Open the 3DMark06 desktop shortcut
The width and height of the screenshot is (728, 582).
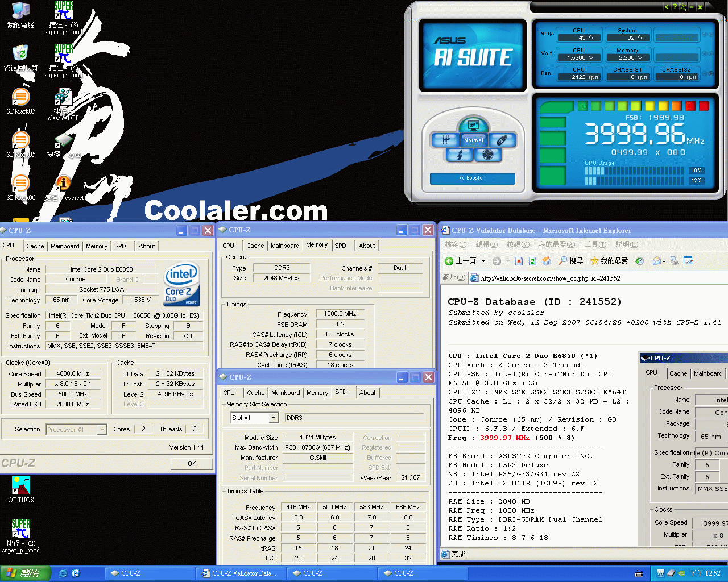(20, 188)
